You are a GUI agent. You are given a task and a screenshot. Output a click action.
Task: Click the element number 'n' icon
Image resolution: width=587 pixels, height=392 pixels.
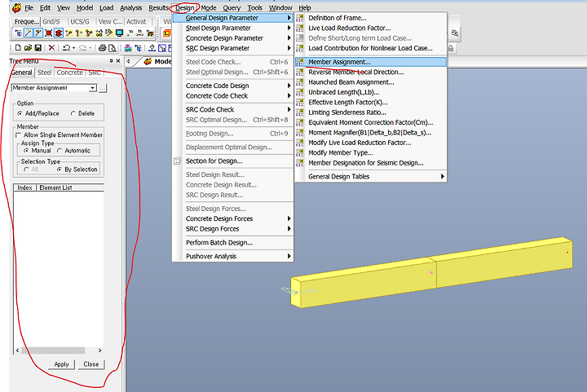pyautogui.click(x=139, y=33)
